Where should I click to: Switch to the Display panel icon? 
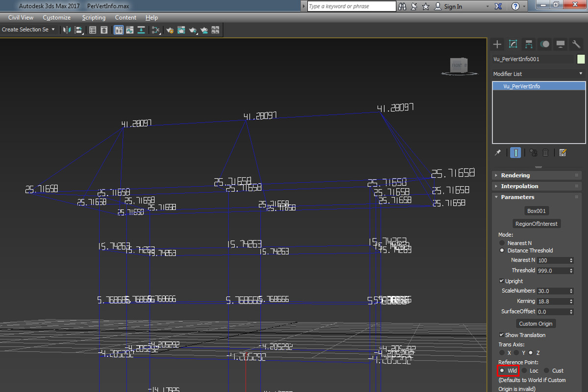coord(561,44)
